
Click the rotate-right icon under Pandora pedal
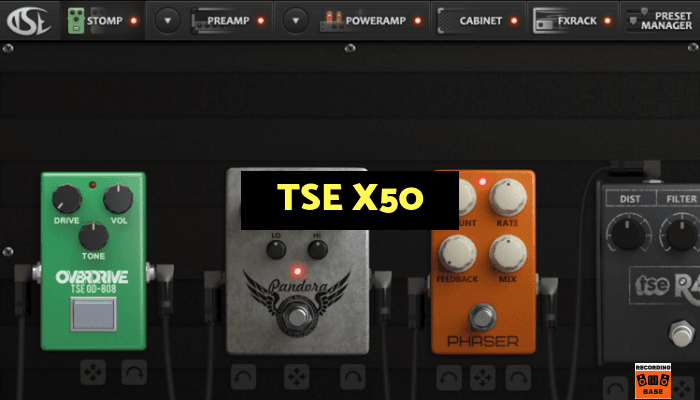coord(353,377)
